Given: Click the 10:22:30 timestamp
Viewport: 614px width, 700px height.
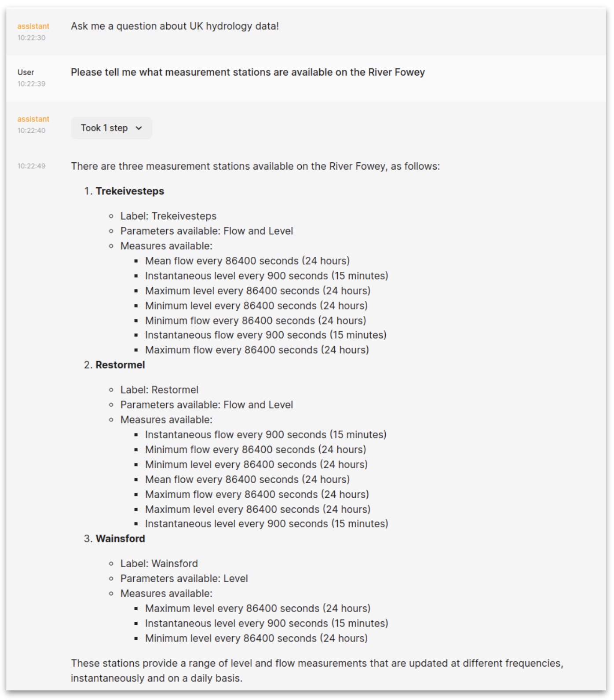Looking at the screenshot, I should coord(31,38).
